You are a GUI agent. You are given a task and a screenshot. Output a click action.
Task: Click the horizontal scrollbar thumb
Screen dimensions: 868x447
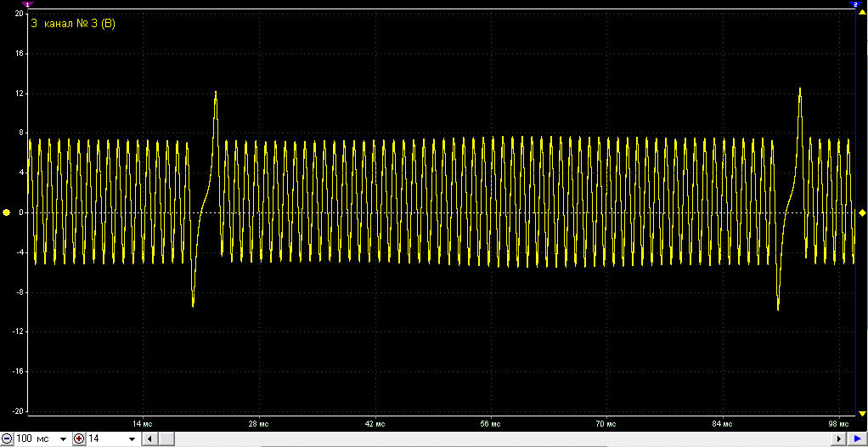165,439
